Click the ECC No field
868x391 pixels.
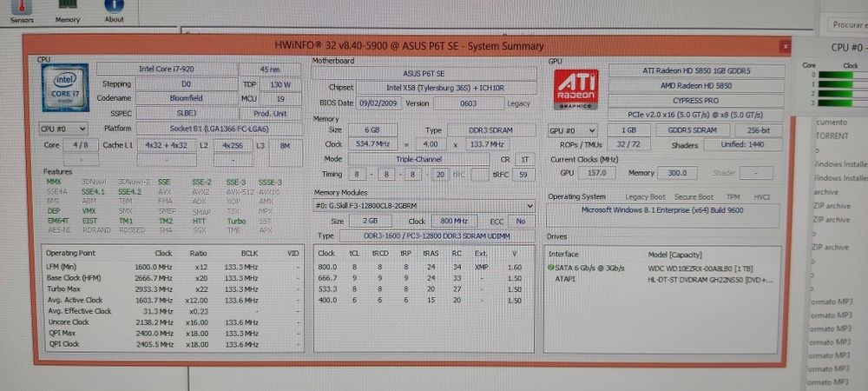[x=520, y=221]
